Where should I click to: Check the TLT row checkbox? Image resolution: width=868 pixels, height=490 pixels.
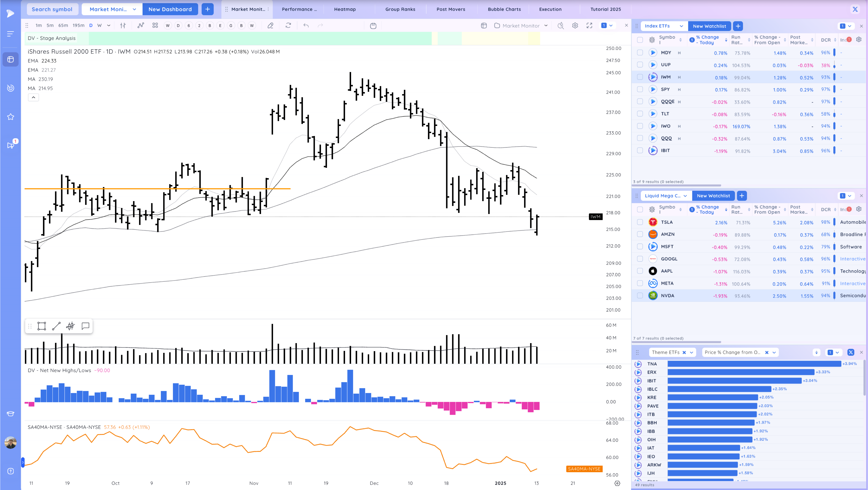pos(640,114)
